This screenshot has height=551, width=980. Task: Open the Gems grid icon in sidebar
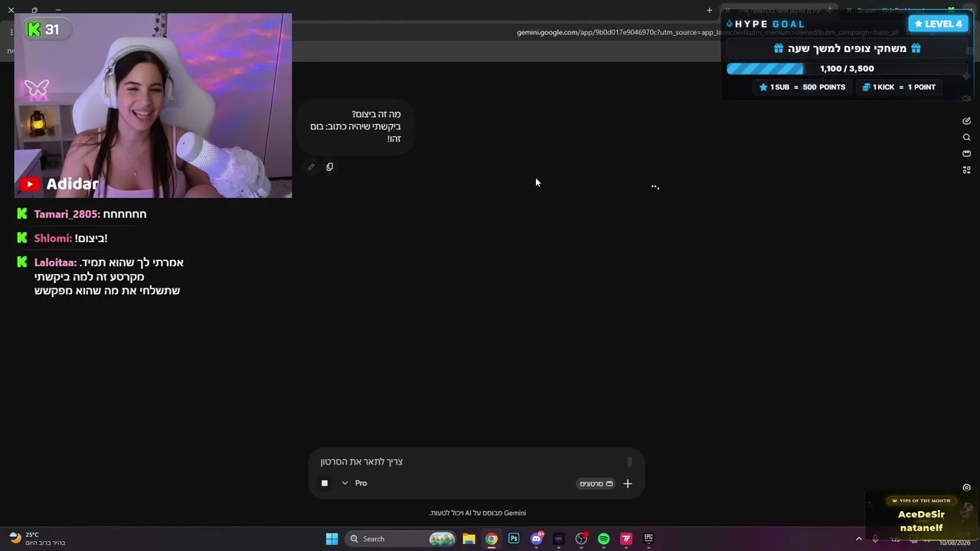(966, 170)
